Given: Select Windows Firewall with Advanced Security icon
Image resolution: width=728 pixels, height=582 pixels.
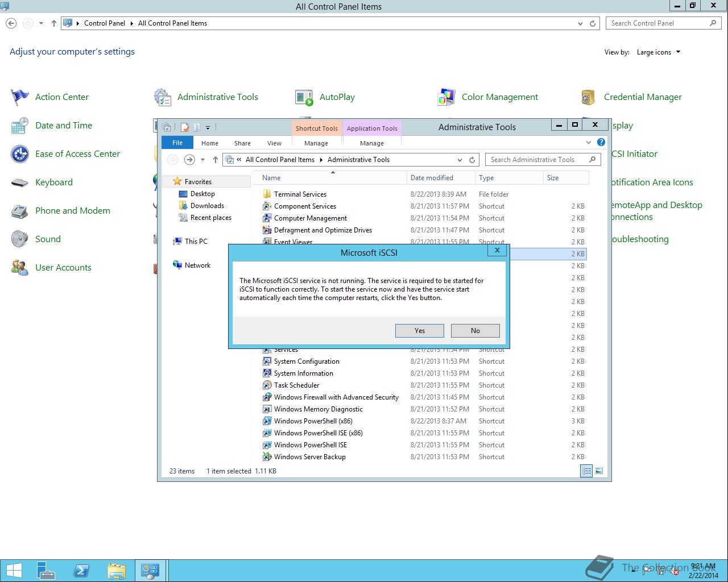Looking at the screenshot, I should [x=267, y=397].
